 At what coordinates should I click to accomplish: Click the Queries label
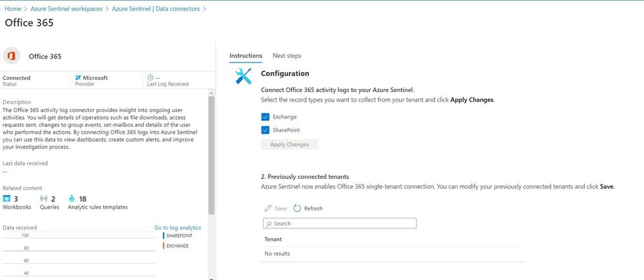49,207
